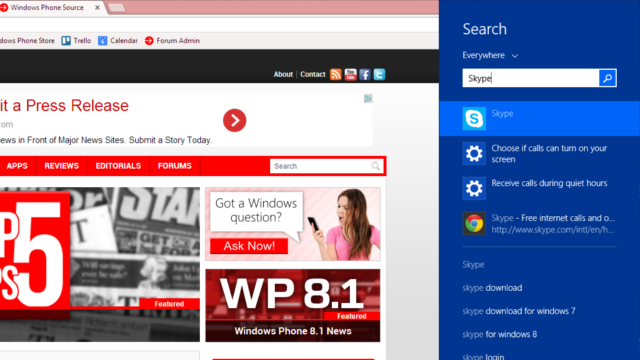
Task: Open a new browser tab
Action: point(117,8)
